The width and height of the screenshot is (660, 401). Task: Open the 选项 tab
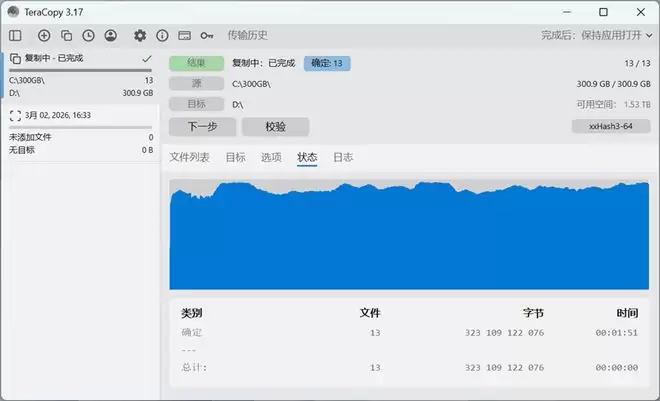pyautogui.click(x=271, y=158)
